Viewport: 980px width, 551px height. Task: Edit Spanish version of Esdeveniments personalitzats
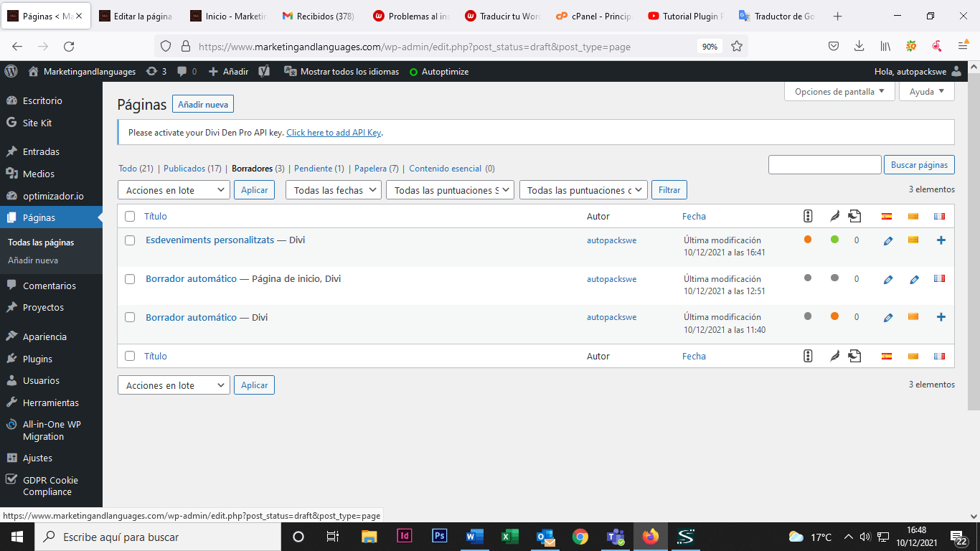coord(888,240)
